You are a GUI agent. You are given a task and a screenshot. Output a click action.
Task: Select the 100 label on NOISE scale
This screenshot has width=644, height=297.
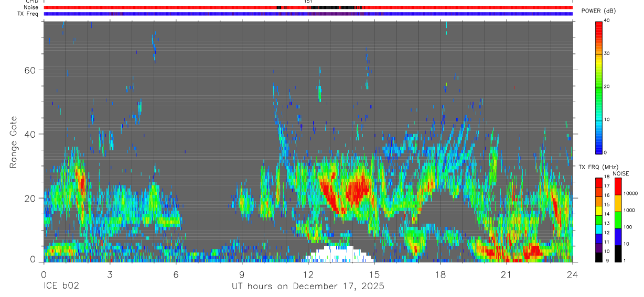(x=628, y=227)
